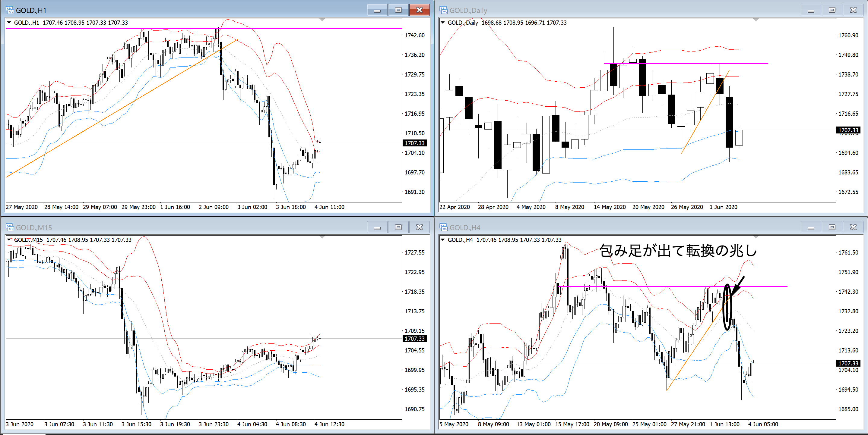Minimize the GOLD,H4 chart window

(x=811, y=227)
